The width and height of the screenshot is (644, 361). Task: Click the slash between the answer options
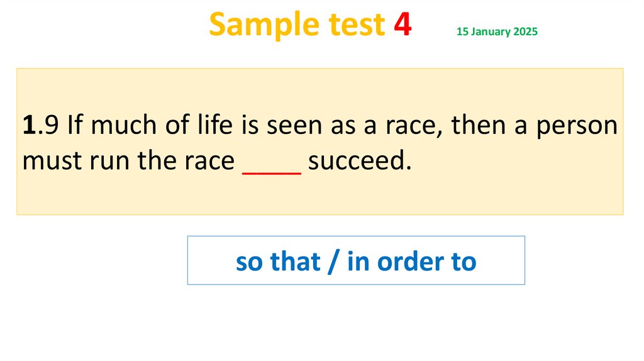(333, 262)
